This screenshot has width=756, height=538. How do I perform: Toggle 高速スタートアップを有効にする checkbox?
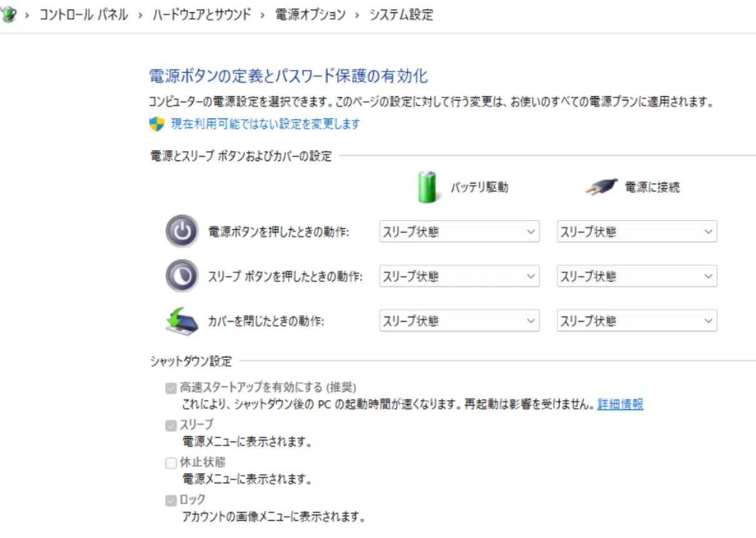coord(171,388)
